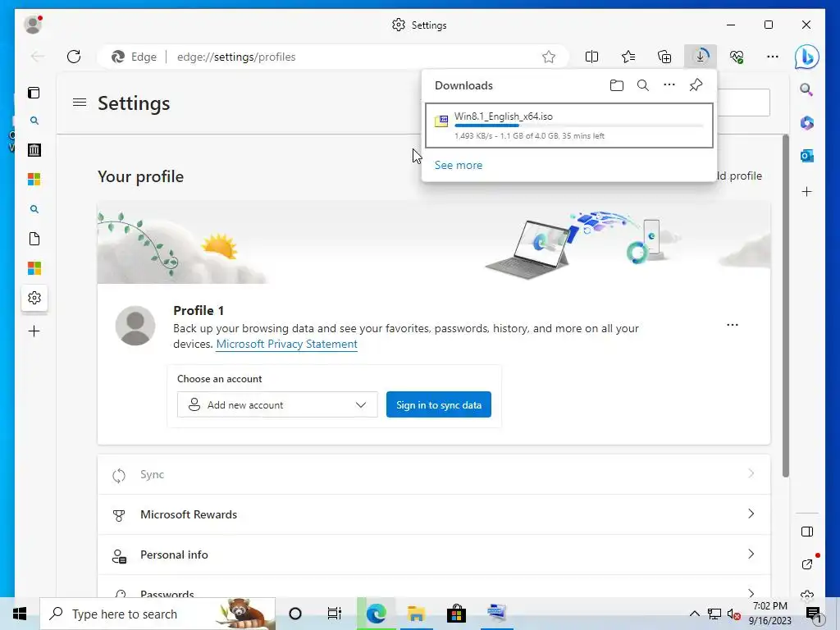Image resolution: width=840 pixels, height=630 pixels.
Task: Click the muted volume tray icon
Action: click(733, 614)
